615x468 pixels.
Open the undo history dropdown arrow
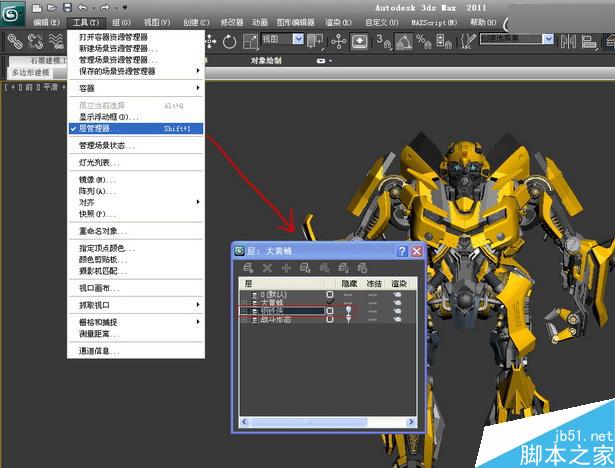click(93, 8)
